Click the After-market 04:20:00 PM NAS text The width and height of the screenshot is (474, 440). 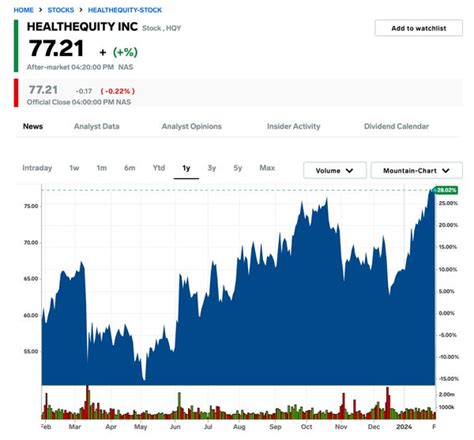80,67
